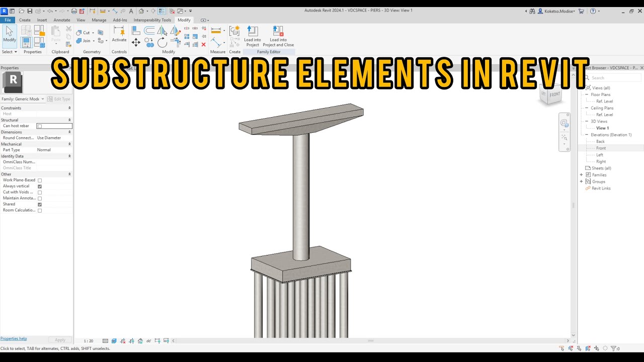Uncheck the Shared checkbox

pyautogui.click(x=40, y=205)
